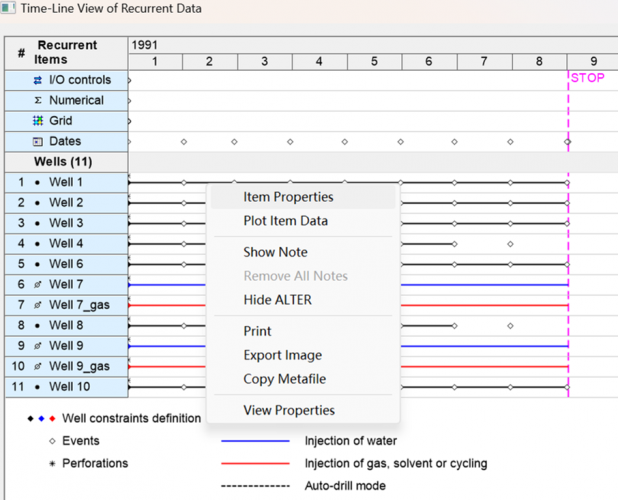618x500 pixels.
Task: Click the Well 9_gas injector icon
Action: pyautogui.click(x=38, y=366)
